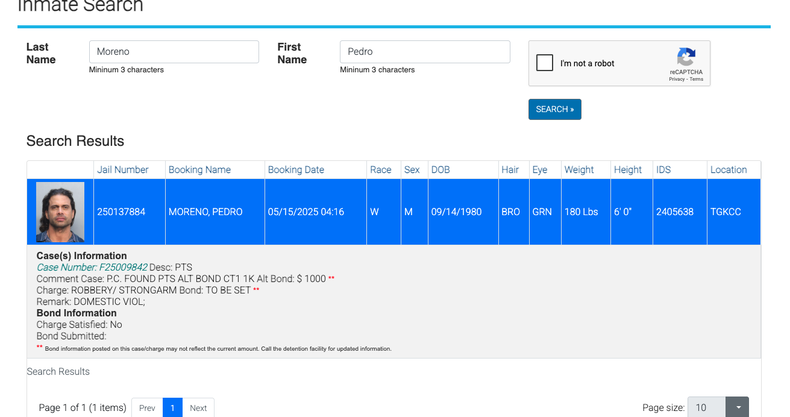
Task: Open the Page size dropdown arrow
Action: coord(738,407)
